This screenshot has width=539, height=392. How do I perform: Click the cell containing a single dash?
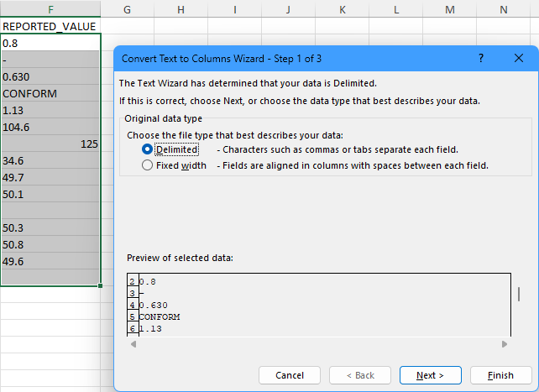50,60
